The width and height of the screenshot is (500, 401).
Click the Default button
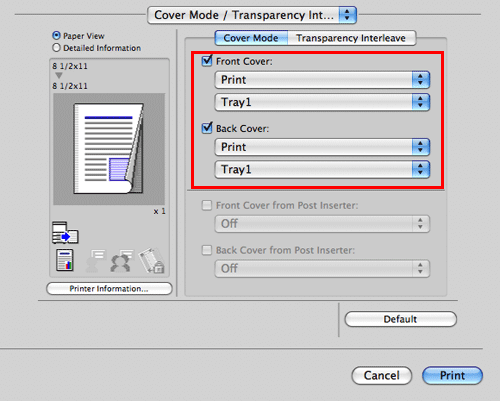(x=400, y=319)
